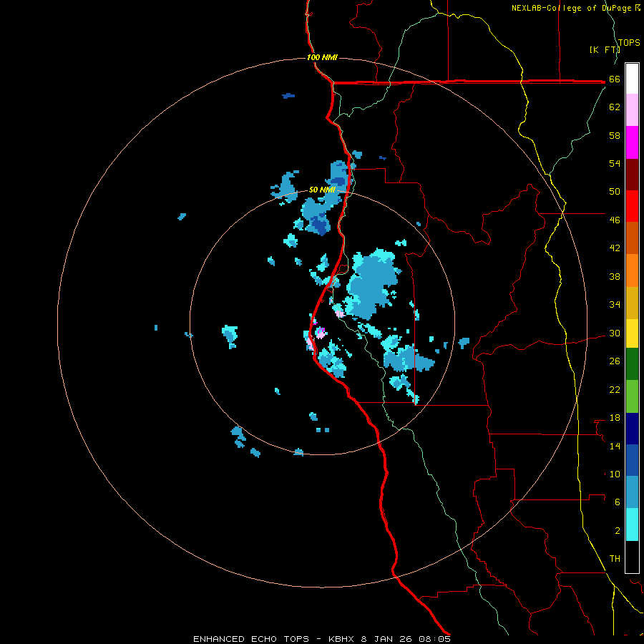Pick the gold legend color band

(632, 303)
